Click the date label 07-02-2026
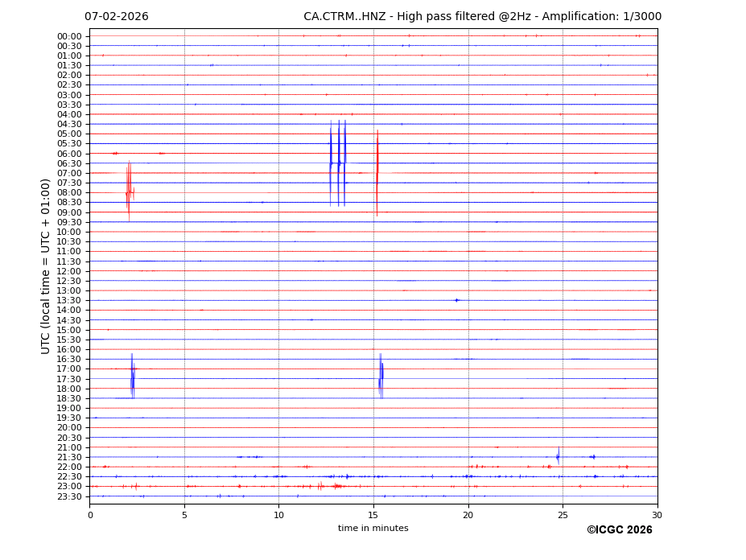 (x=117, y=17)
